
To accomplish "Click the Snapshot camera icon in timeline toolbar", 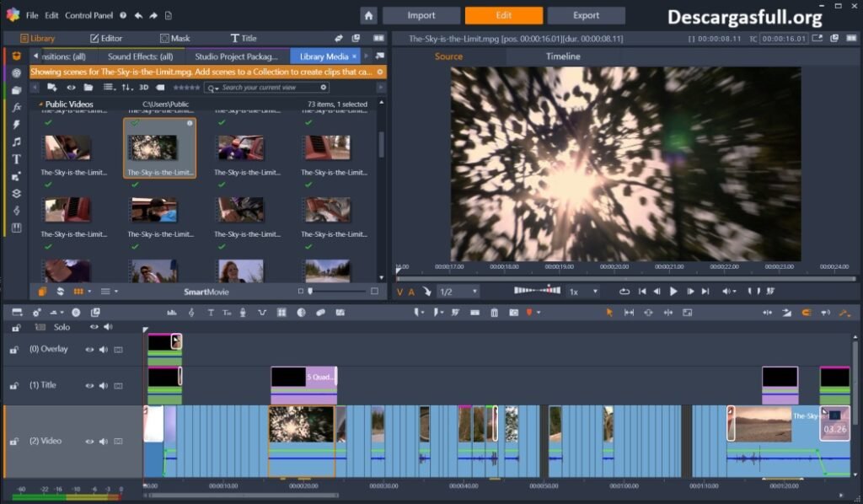I will pos(513,313).
